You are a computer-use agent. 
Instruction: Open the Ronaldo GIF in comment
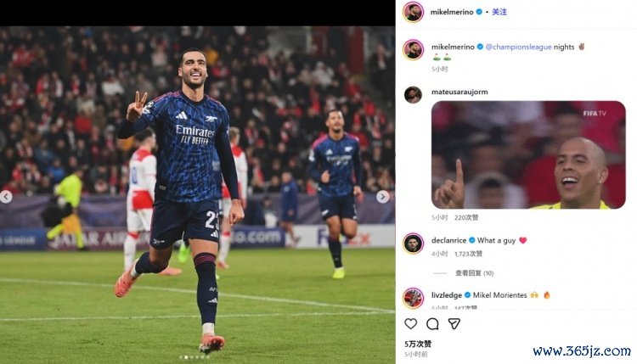(528, 154)
